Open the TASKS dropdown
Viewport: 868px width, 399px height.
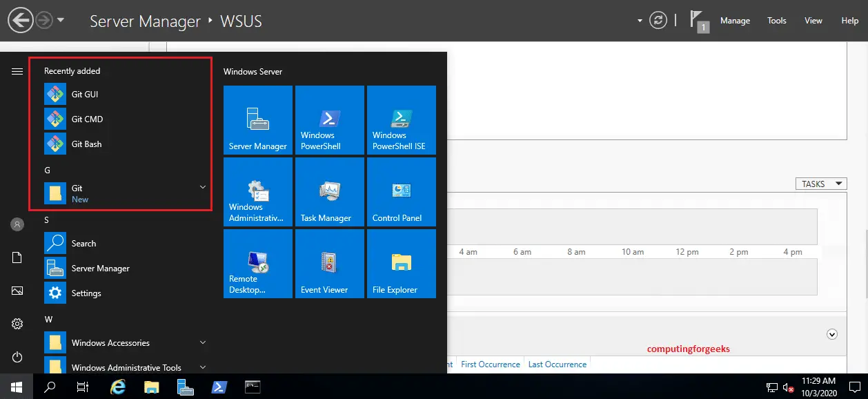[x=820, y=183]
